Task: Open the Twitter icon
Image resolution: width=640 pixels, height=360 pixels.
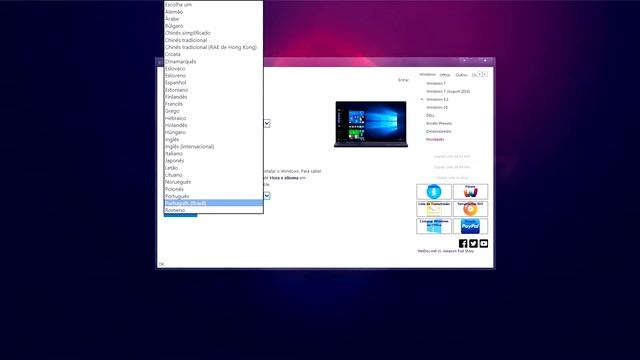Action: (473, 243)
